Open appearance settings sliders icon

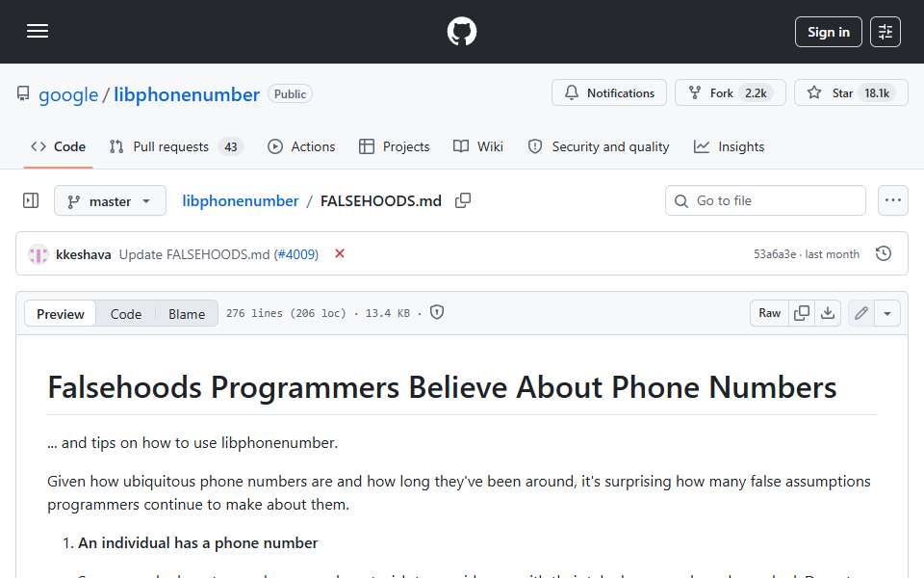pyautogui.click(x=885, y=32)
